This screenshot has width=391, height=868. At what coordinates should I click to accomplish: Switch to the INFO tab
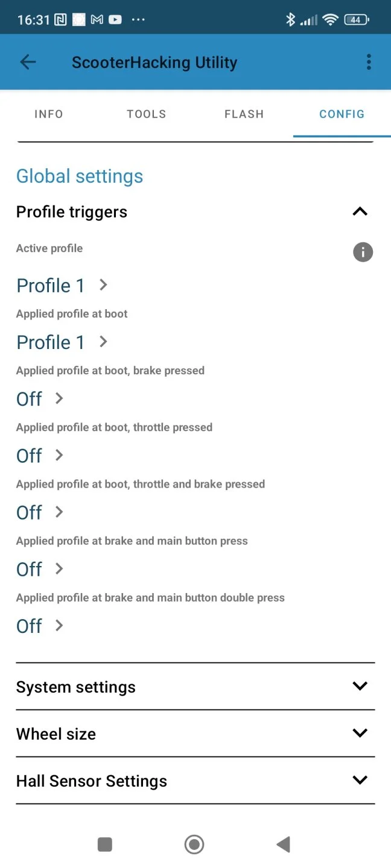click(x=49, y=114)
